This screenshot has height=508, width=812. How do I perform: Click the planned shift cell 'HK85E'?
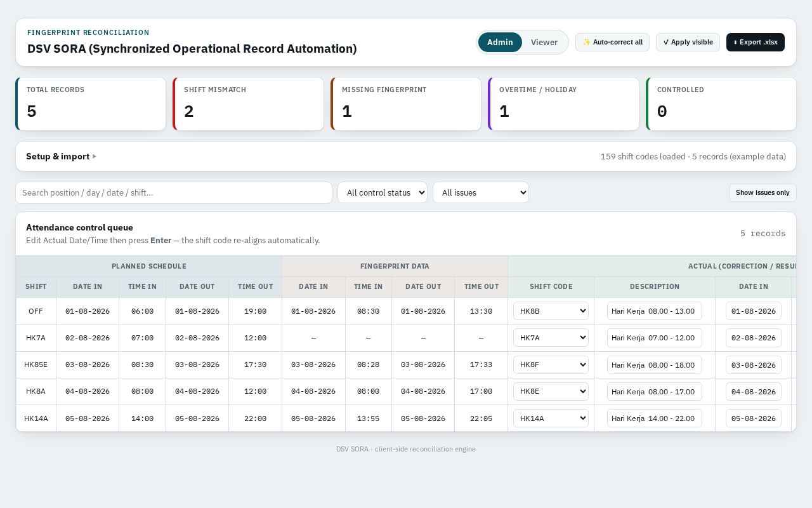pos(36,365)
